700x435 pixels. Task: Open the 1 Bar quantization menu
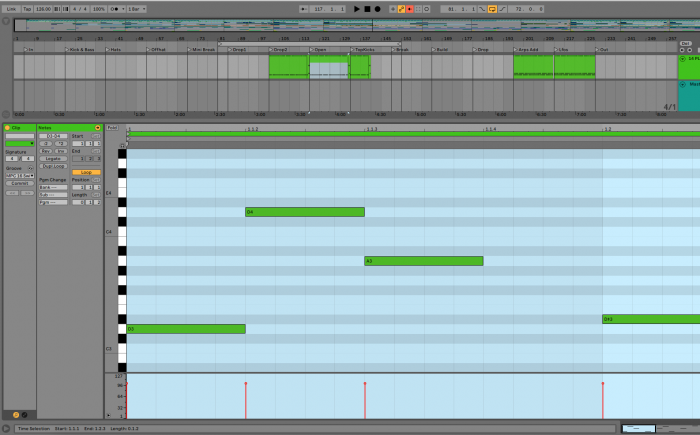[x=134, y=9]
